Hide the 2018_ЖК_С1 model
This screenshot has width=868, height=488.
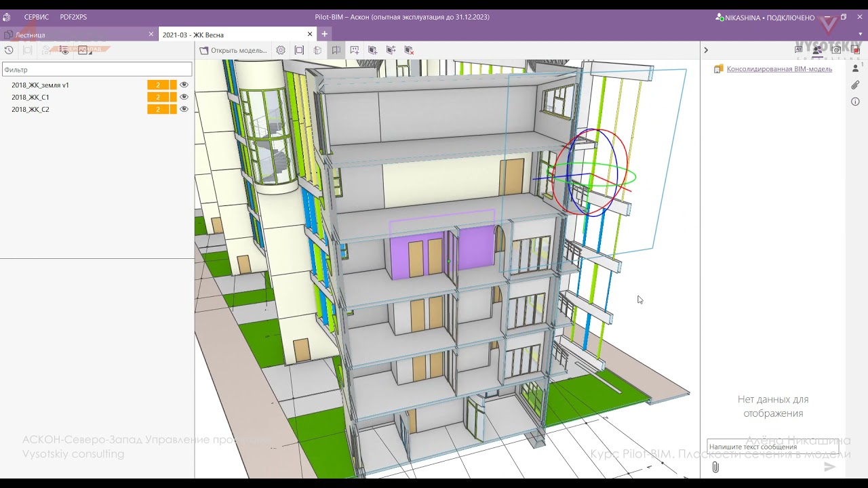184,98
